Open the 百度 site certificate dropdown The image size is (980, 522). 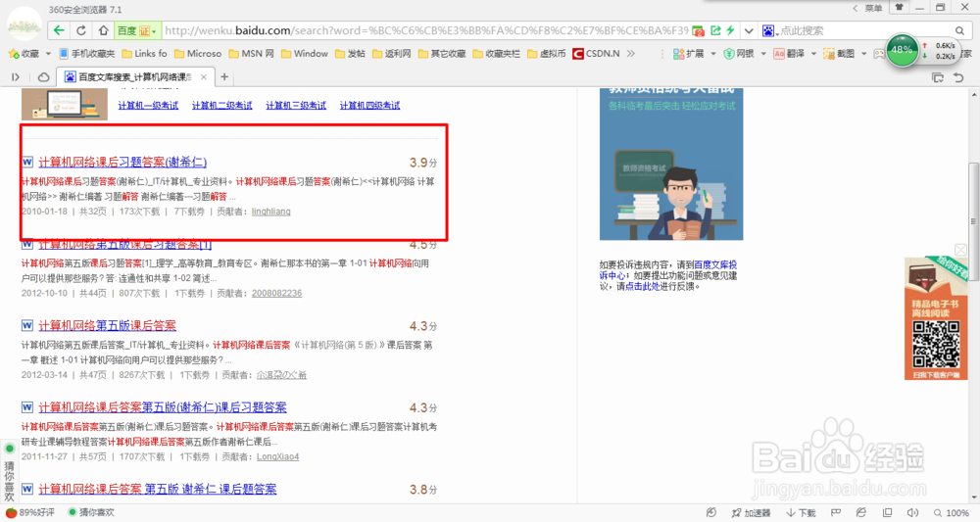tap(137, 30)
